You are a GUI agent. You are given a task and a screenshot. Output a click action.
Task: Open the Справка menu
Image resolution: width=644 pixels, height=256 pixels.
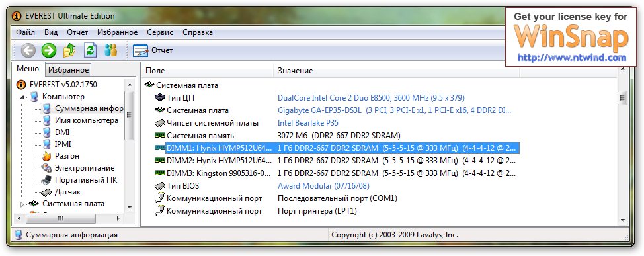click(198, 32)
